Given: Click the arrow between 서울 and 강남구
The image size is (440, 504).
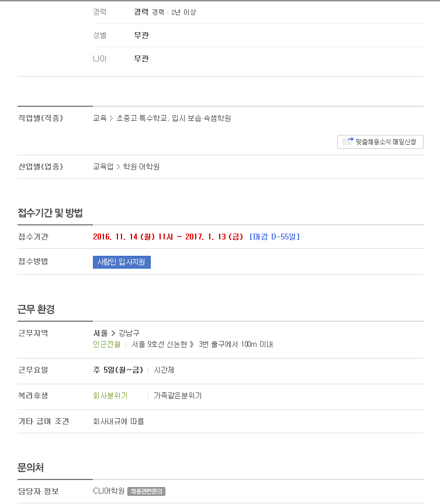Looking at the screenshot, I should click(113, 333).
